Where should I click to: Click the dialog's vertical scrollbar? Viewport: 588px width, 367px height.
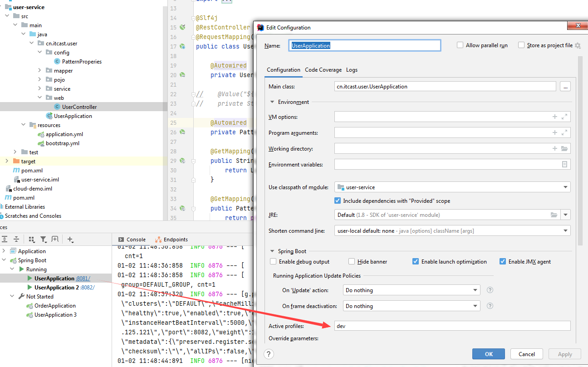[x=579, y=152]
